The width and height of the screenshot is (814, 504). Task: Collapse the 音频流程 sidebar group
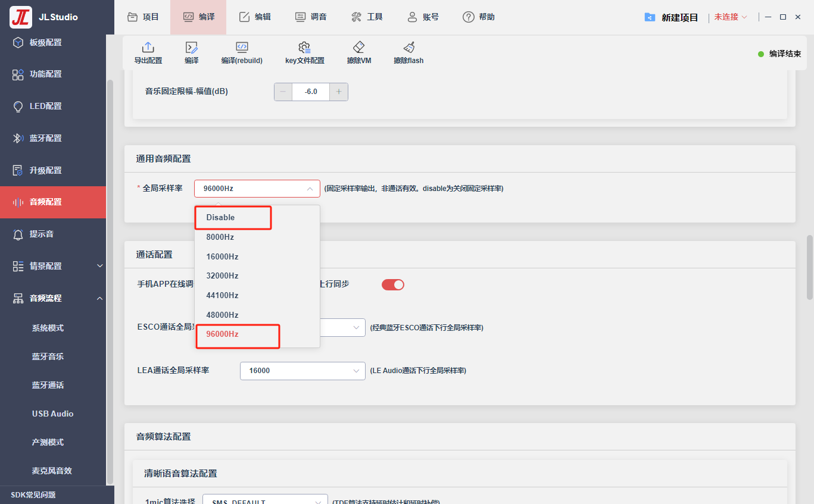point(53,298)
